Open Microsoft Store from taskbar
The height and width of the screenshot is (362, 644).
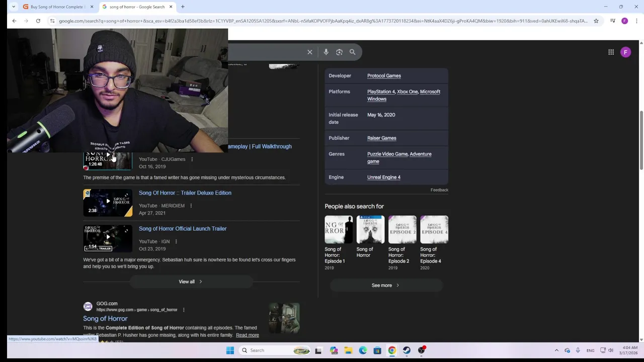pos(377,350)
